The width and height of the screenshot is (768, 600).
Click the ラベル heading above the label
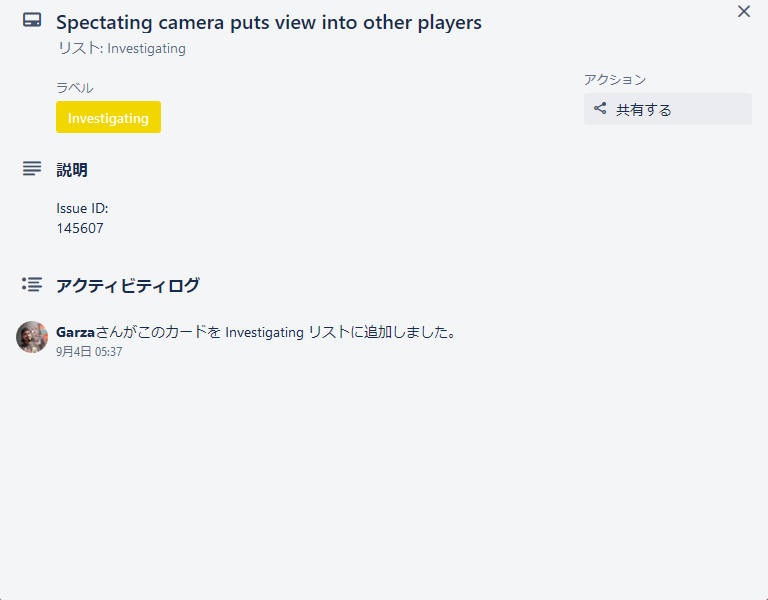pyautogui.click(x=75, y=88)
